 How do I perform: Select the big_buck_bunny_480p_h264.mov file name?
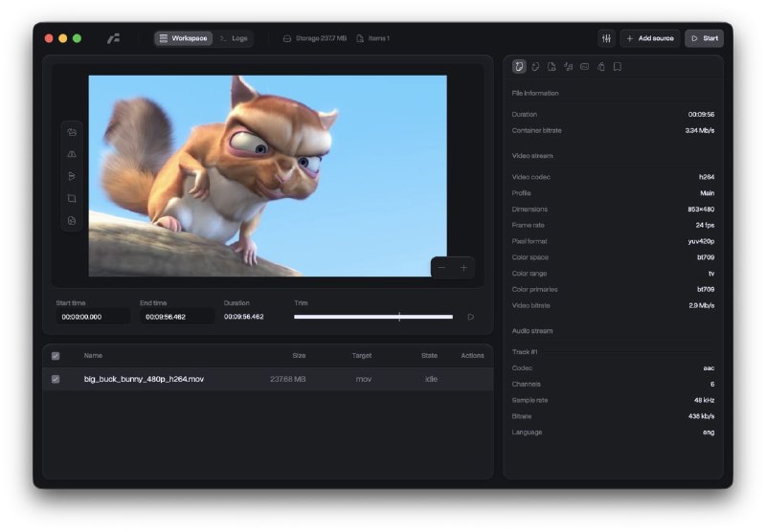(x=144, y=379)
